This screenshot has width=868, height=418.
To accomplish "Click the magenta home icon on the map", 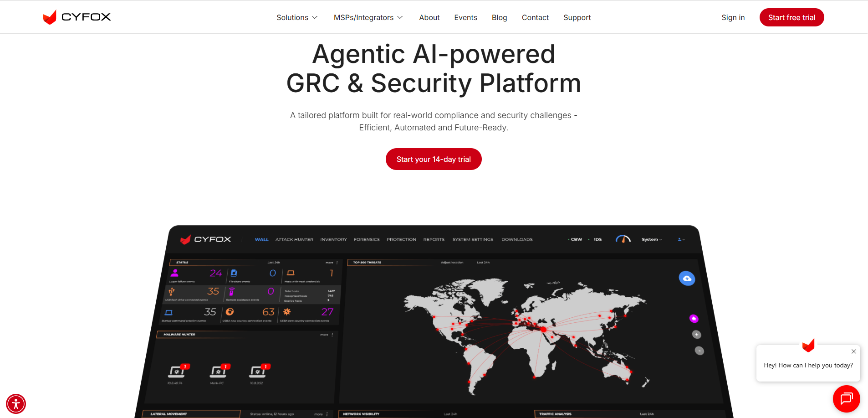I will click(694, 319).
